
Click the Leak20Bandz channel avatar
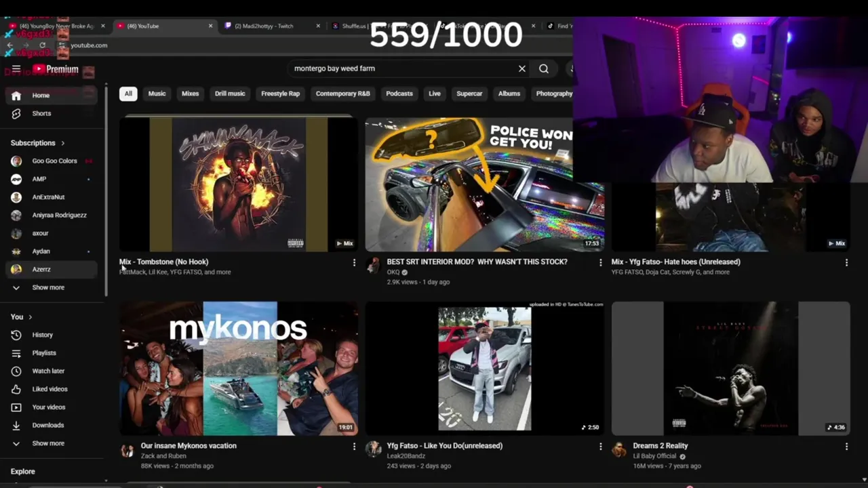373,450
